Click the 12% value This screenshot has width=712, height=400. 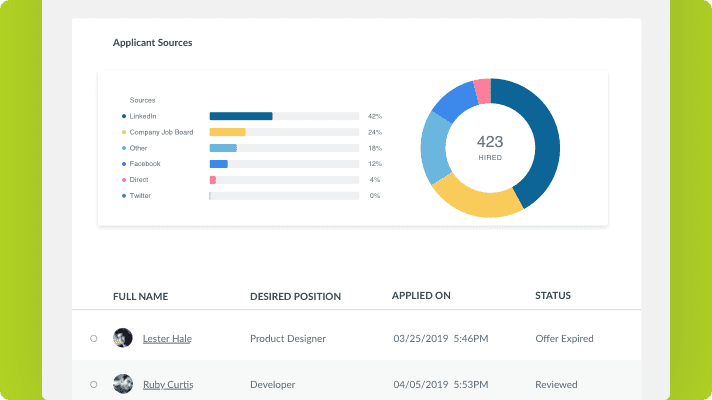pos(375,163)
